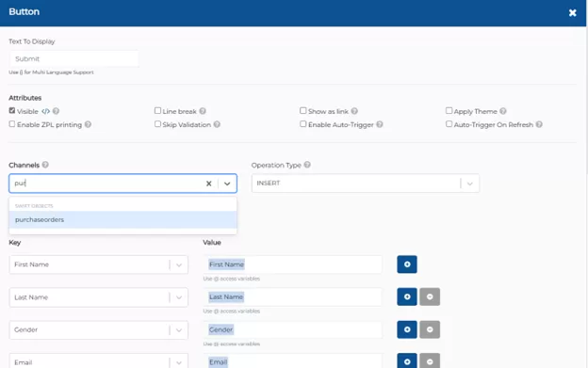Show help for Auto-Trigger On Refresh

tap(539, 124)
